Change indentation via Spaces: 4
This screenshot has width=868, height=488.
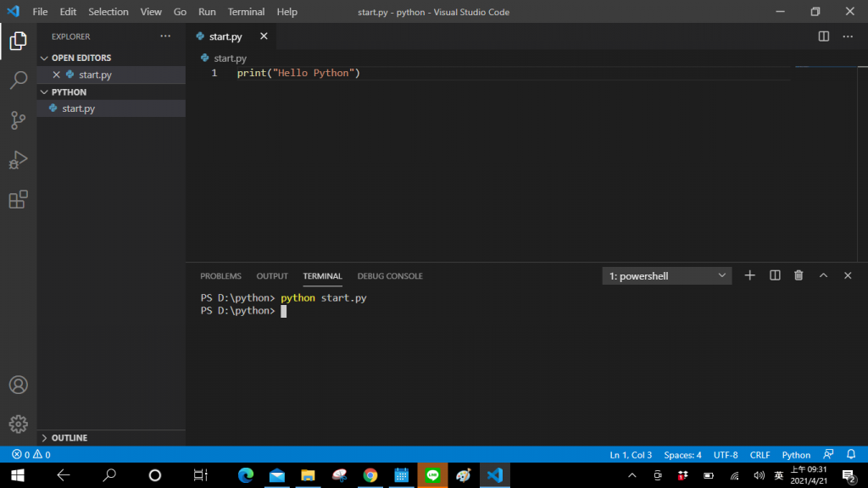coord(682,455)
